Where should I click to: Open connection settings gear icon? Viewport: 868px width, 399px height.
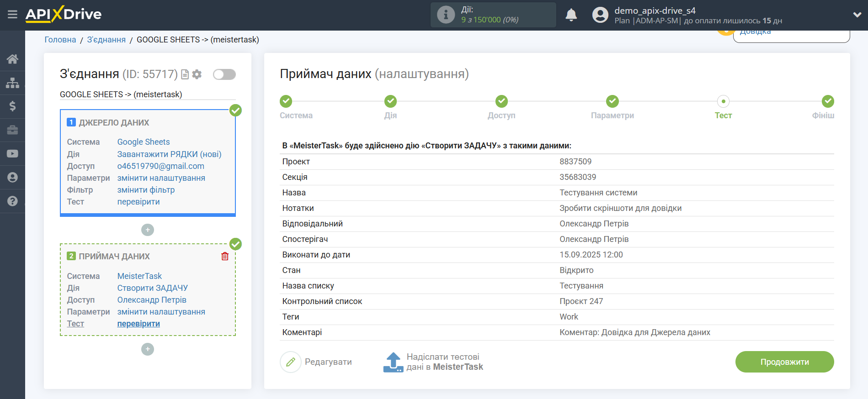pos(197,74)
